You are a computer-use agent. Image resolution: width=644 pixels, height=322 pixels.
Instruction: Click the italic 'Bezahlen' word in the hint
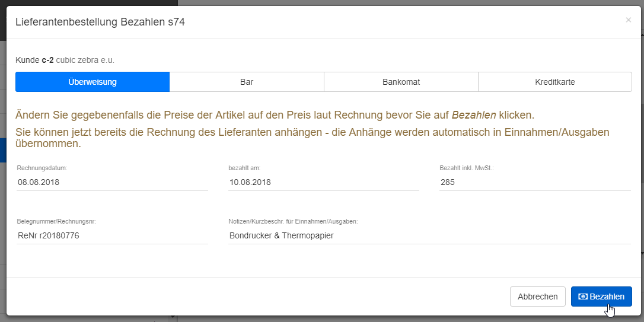pos(474,114)
